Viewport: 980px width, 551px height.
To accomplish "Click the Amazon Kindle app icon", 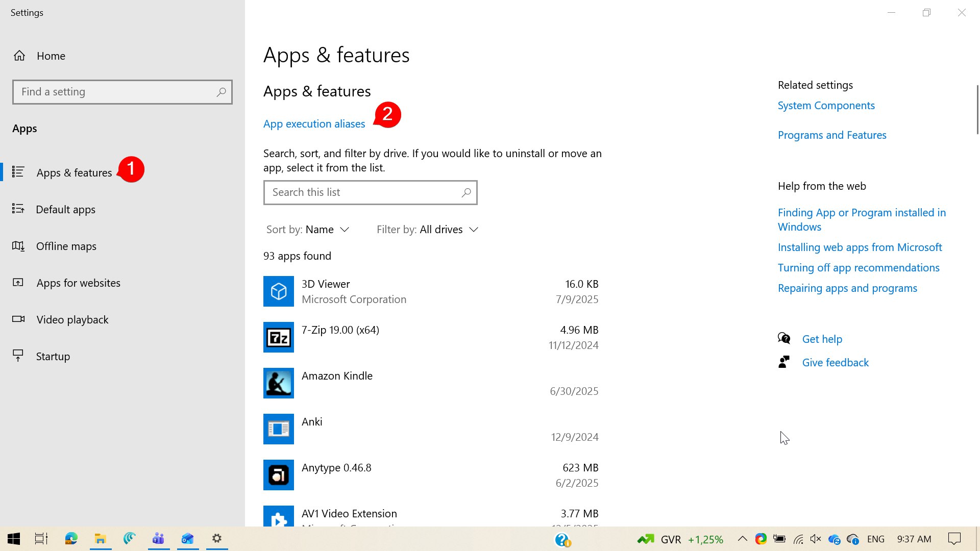I will pos(279,383).
